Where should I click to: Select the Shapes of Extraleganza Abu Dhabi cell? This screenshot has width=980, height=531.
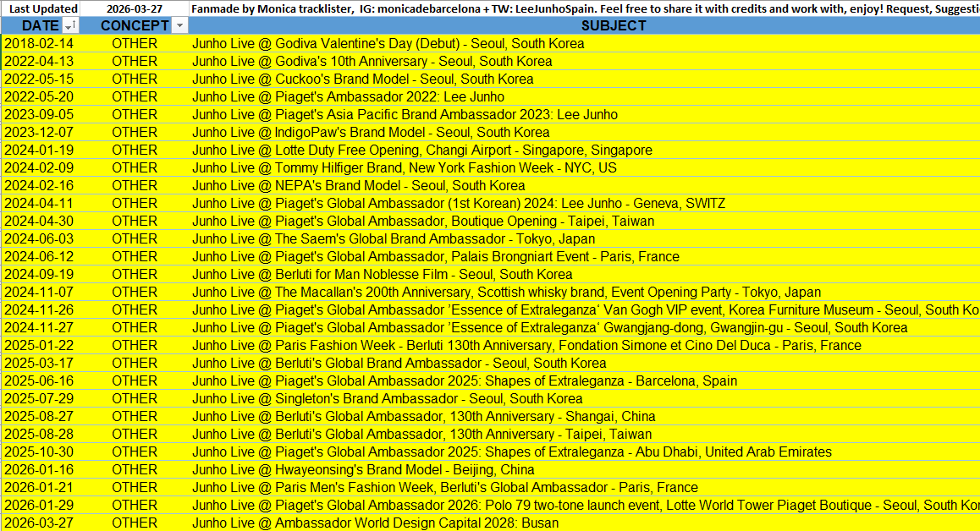585,452
